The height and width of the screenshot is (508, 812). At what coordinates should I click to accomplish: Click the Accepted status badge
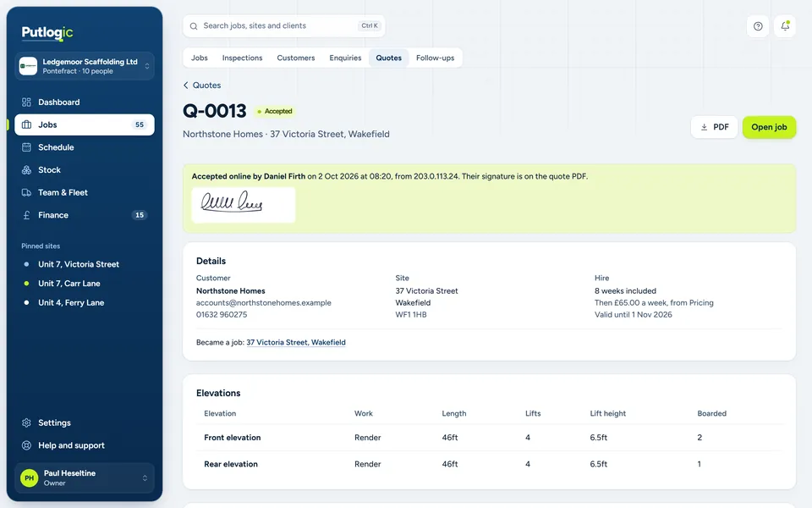click(275, 112)
